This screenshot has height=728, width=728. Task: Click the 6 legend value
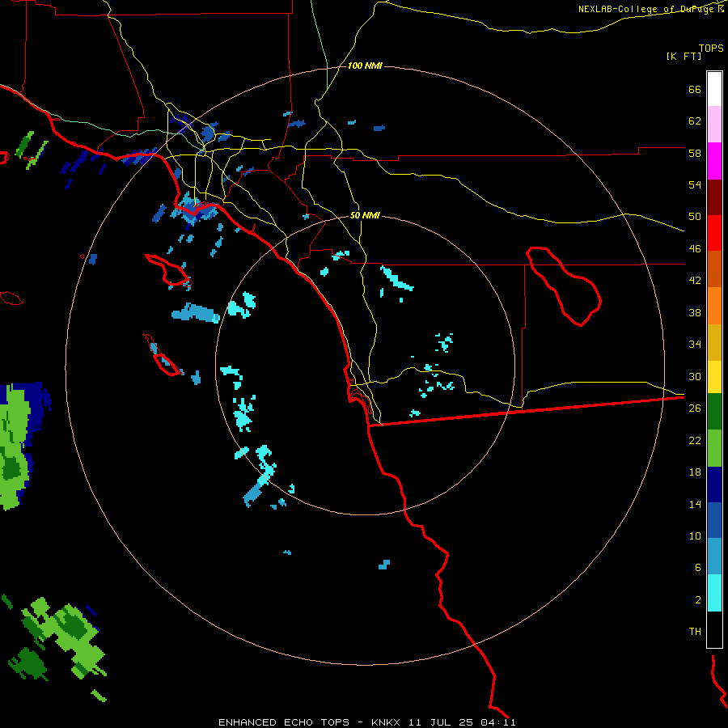[x=698, y=568]
